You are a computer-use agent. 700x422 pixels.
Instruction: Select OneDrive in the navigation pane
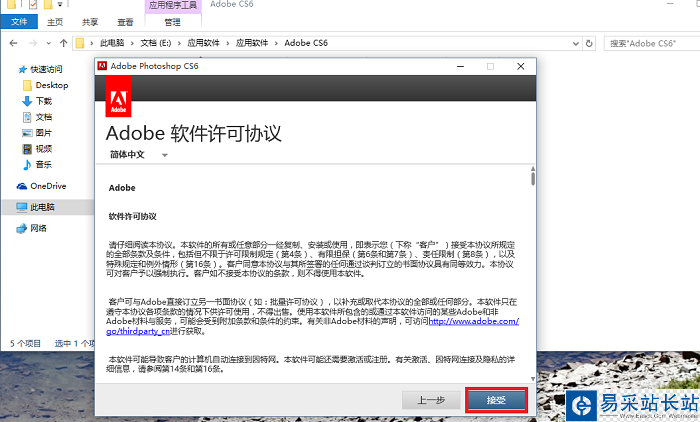click(x=48, y=186)
